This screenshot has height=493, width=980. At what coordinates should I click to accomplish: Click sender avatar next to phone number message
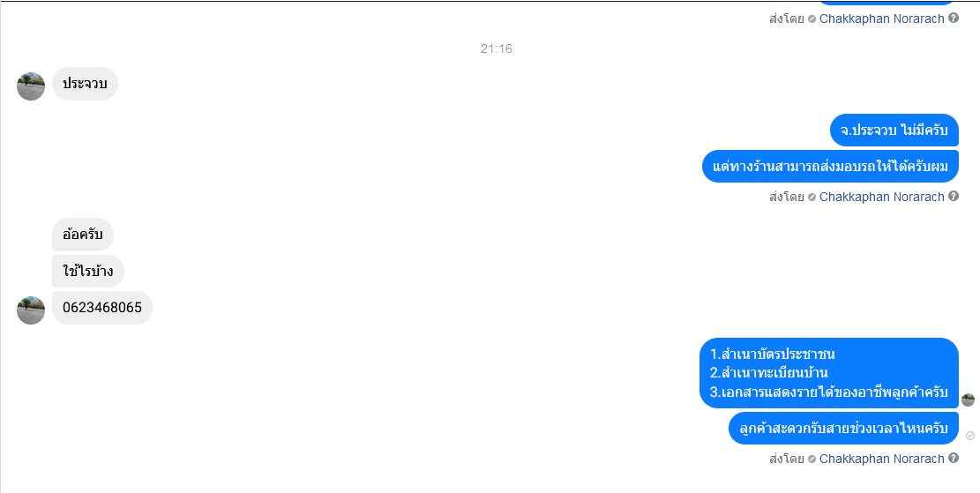click(31, 310)
